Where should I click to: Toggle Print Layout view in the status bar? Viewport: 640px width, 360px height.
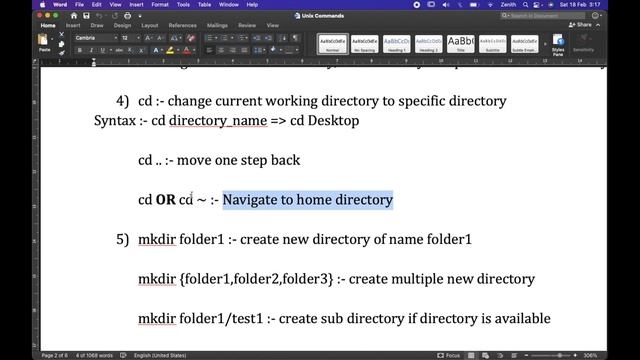point(471,356)
